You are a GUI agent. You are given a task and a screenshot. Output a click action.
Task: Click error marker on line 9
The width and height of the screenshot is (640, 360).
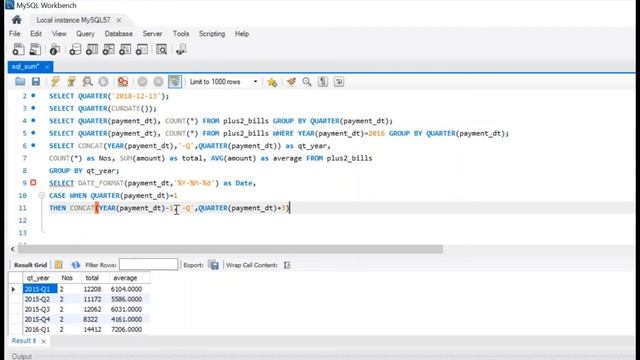point(33,183)
